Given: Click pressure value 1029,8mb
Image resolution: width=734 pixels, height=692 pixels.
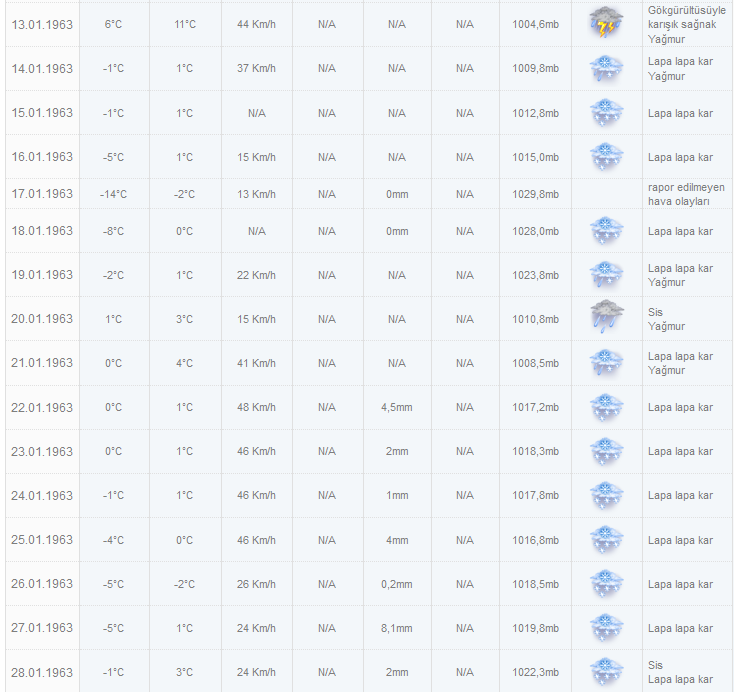Looking at the screenshot, I should click(x=536, y=194).
